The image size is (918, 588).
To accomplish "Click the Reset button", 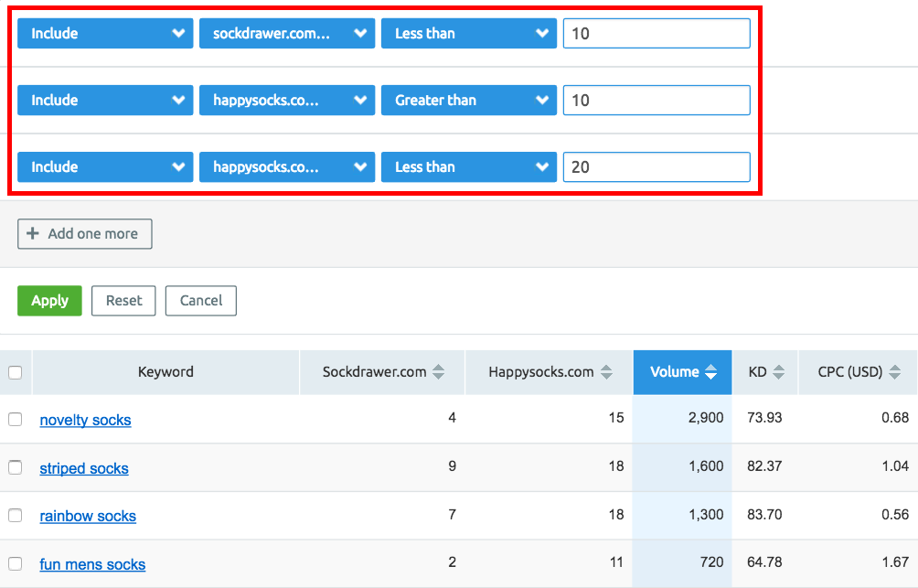I will [123, 301].
